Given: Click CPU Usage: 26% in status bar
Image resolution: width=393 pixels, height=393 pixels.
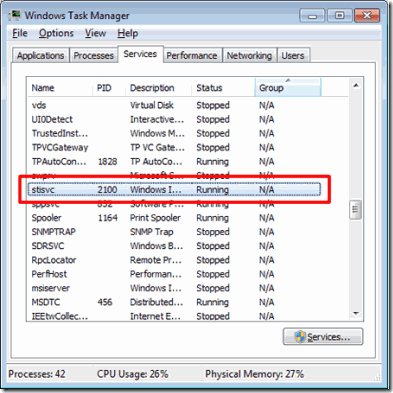Looking at the screenshot, I should [132, 374].
